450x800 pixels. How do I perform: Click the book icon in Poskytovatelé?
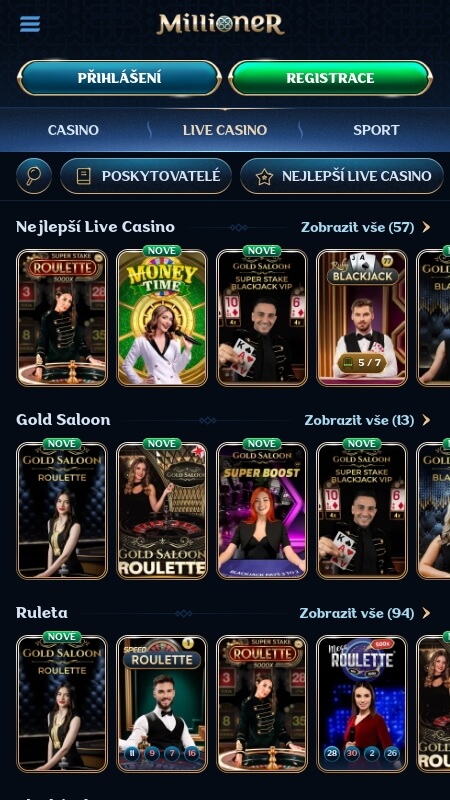click(84, 177)
